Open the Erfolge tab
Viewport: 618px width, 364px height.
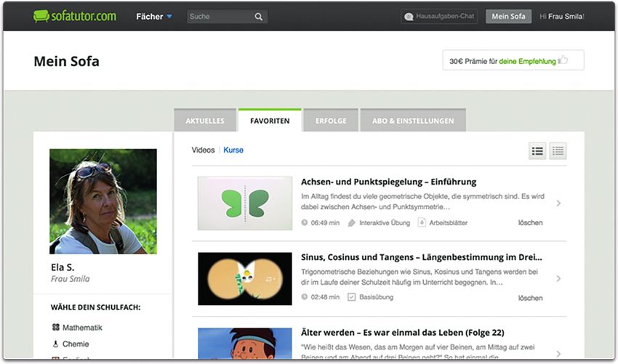click(330, 121)
